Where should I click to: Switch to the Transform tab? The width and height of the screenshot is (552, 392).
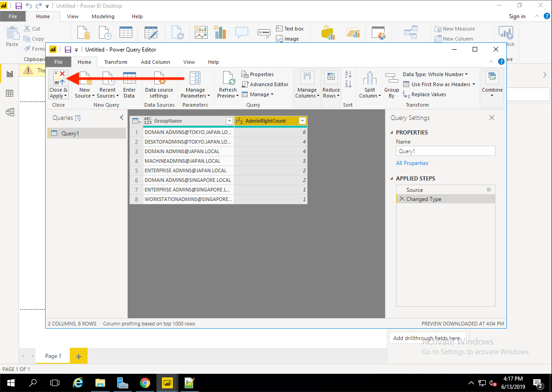pos(116,62)
